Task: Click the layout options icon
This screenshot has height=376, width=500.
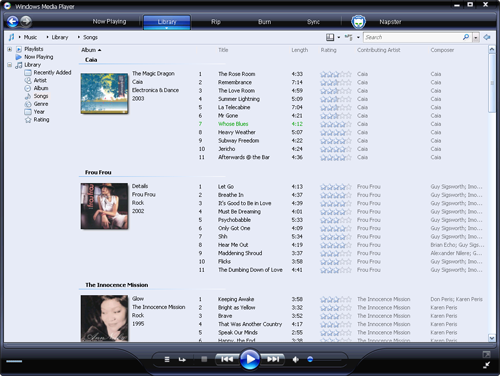Action: point(330,37)
